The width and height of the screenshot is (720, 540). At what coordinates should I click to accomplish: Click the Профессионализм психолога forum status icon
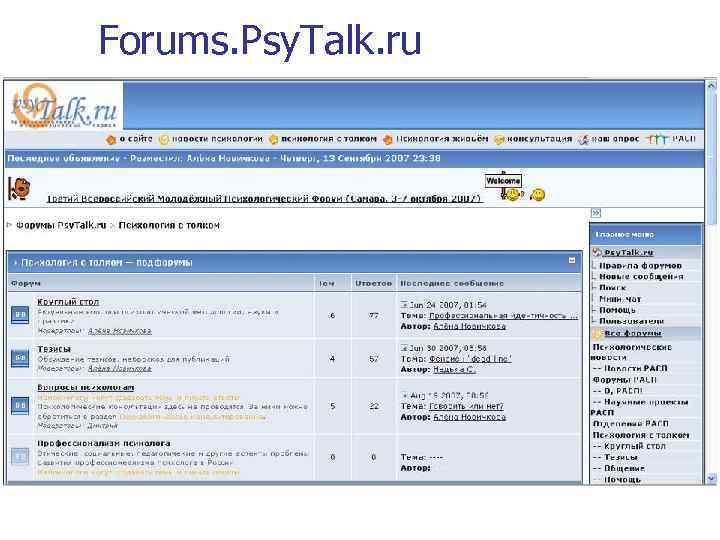pos(20,456)
